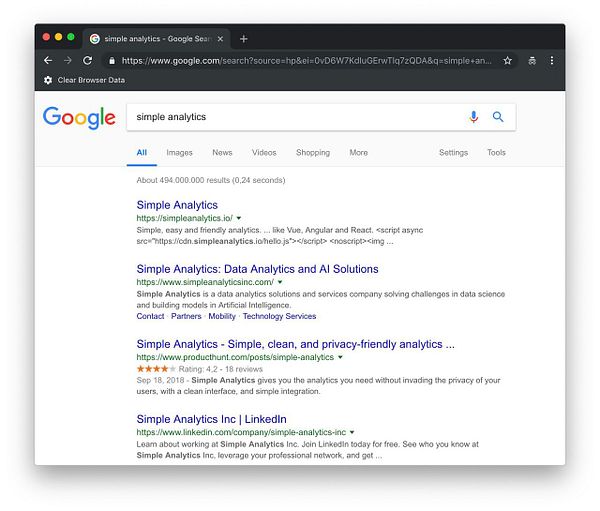This screenshot has height=511, width=600.
Task: Switch to the Shopping tab
Action: coord(313,152)
